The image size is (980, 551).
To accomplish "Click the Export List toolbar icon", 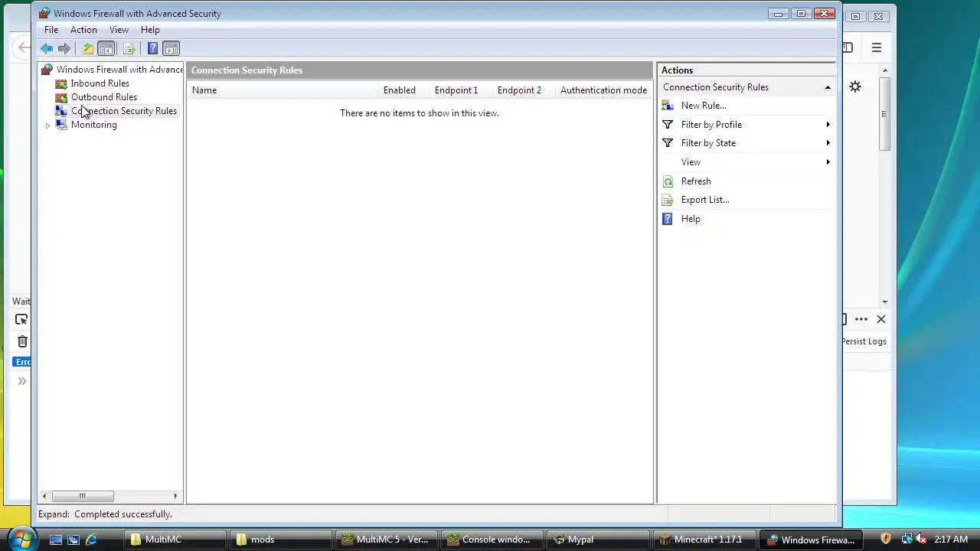I will 129,49.
